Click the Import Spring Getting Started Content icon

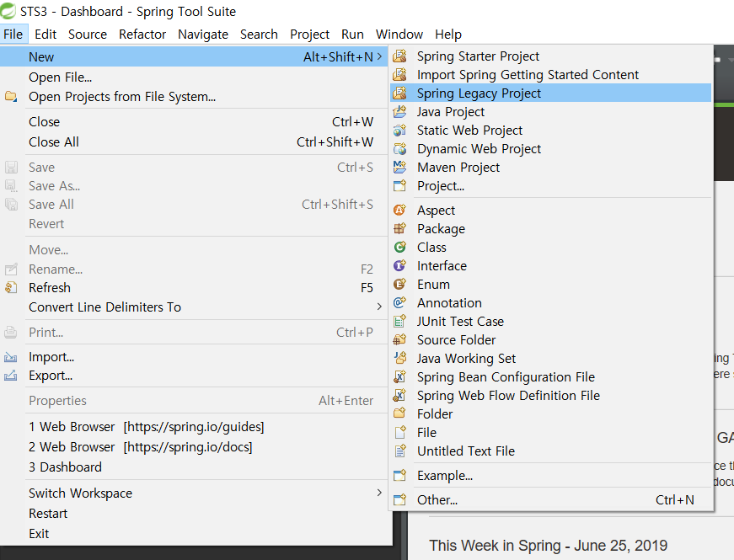(399, 75)
